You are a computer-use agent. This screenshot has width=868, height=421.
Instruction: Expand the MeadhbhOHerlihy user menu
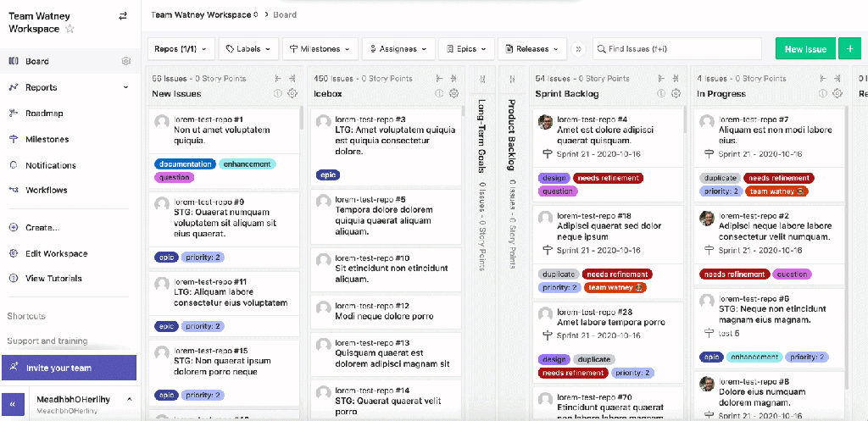coord(130,399)
